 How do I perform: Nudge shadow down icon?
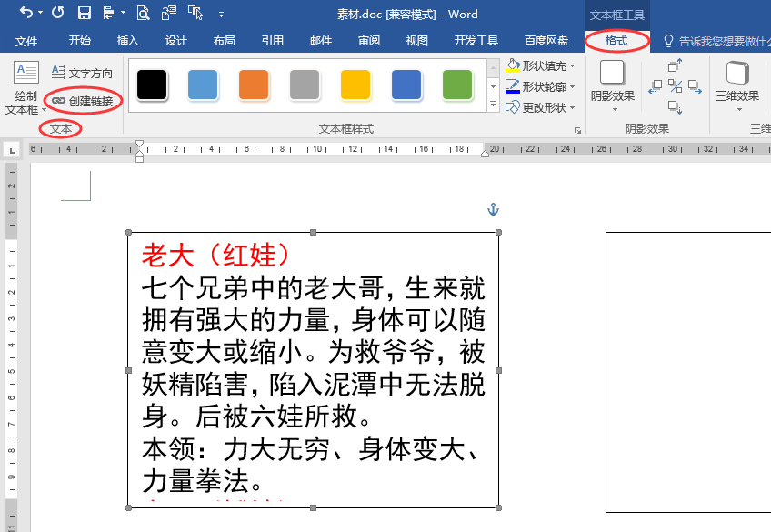[676, 106]
